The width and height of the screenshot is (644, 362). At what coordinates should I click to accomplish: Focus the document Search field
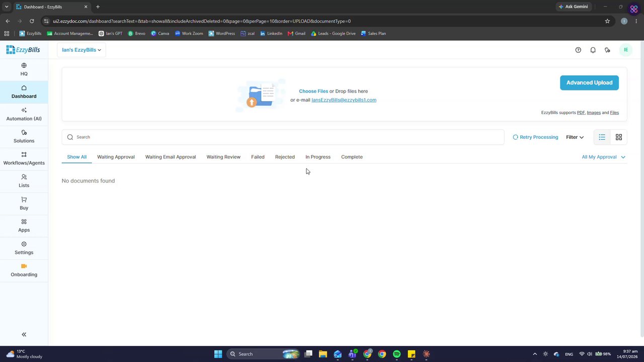pyautogui.click(x=283, y=137)
